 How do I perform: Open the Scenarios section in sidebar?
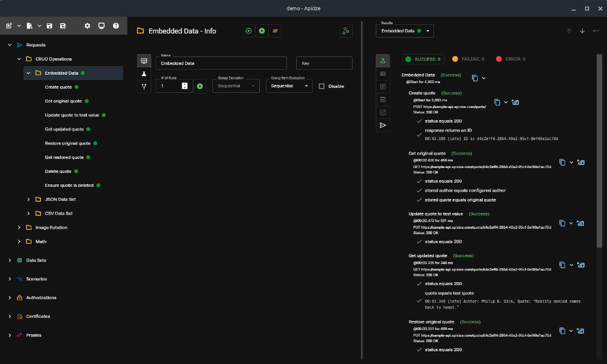coord(36,279)
